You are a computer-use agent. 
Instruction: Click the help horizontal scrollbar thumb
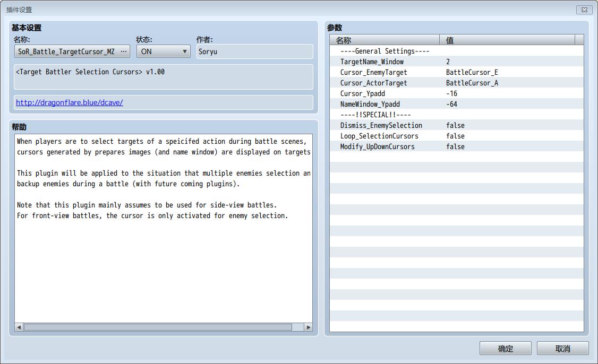click(158, 327)
